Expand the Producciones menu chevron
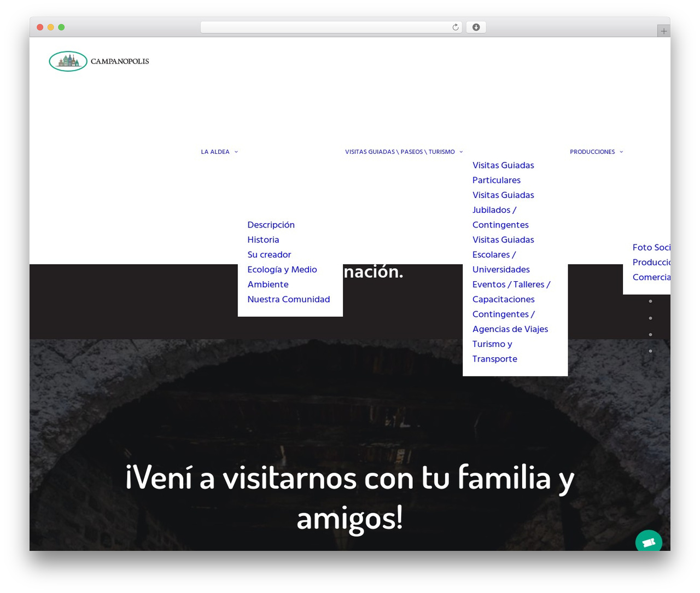Image resolution: width=700 pixels, height=593 pixels. [x=621, y=152]
